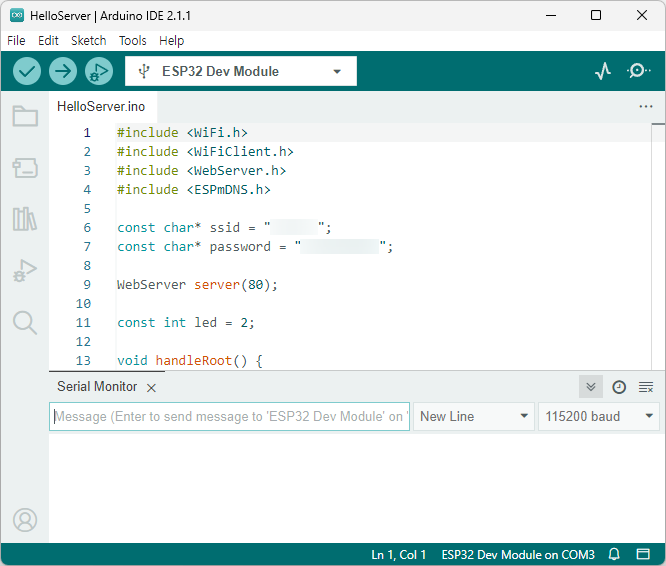Click code line 'WebServer server(80);'
The width and height of the screenshot is (666, 566).
[197, 284]
